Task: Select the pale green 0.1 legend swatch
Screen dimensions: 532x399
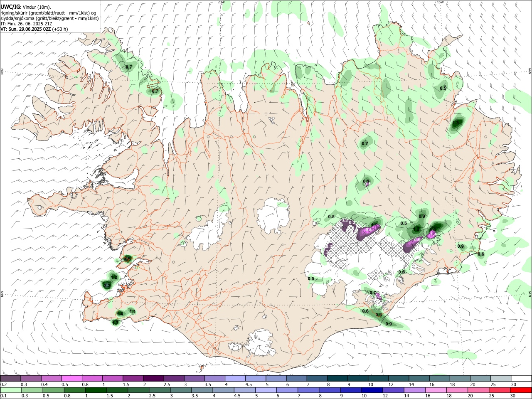Action: (10, 390)
